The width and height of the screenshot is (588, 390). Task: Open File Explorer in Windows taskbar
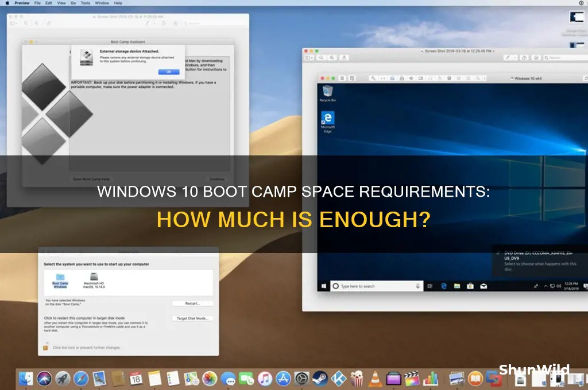click(457, 286)
